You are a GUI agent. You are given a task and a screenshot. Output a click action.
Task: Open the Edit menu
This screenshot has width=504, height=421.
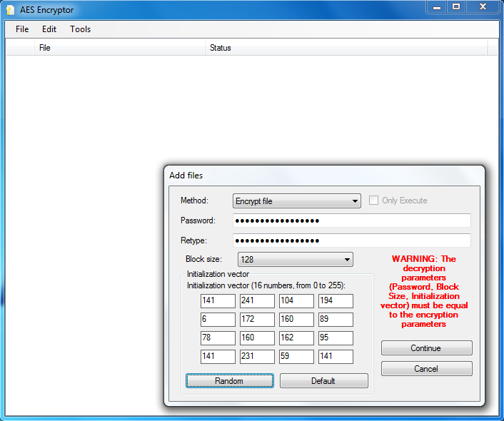(49, 29)
